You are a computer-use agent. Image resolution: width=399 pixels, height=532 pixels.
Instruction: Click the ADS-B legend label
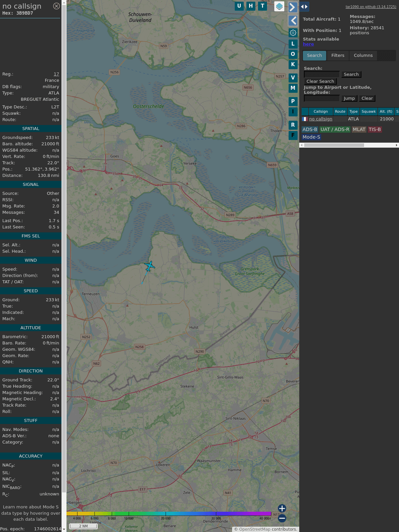tap(310, 130)
